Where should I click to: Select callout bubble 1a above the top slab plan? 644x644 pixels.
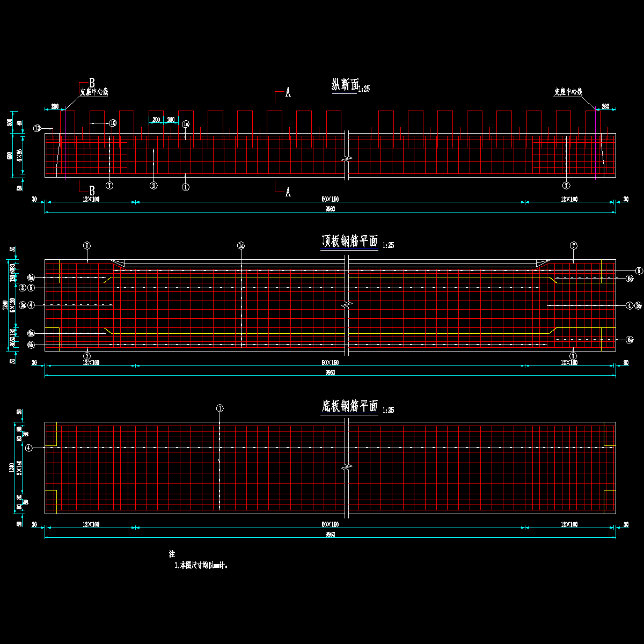241,246
